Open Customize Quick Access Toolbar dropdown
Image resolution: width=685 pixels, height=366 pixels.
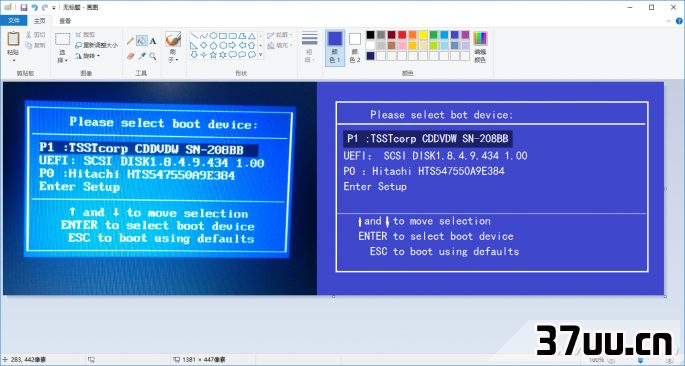click(x=54, y=8)
